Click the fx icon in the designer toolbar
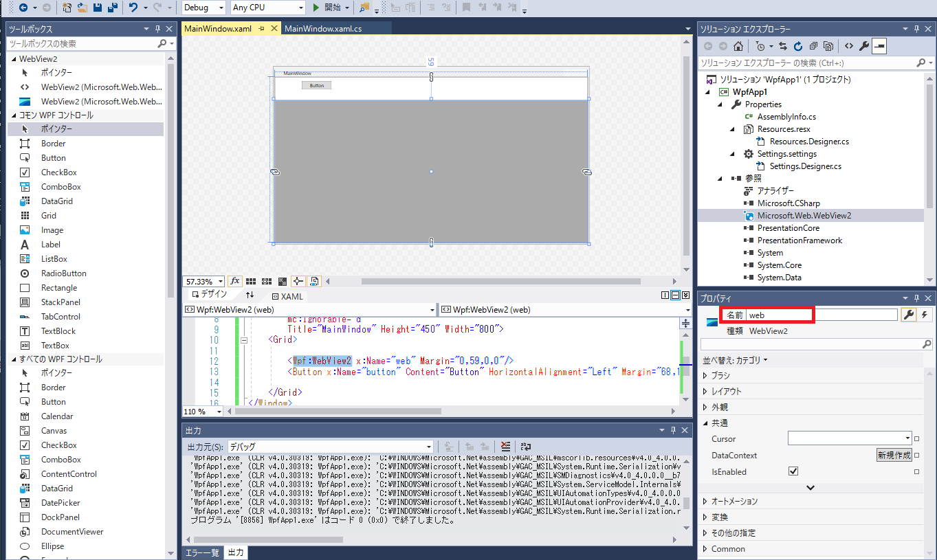937x560 pixels. click(x=235, y=281)
